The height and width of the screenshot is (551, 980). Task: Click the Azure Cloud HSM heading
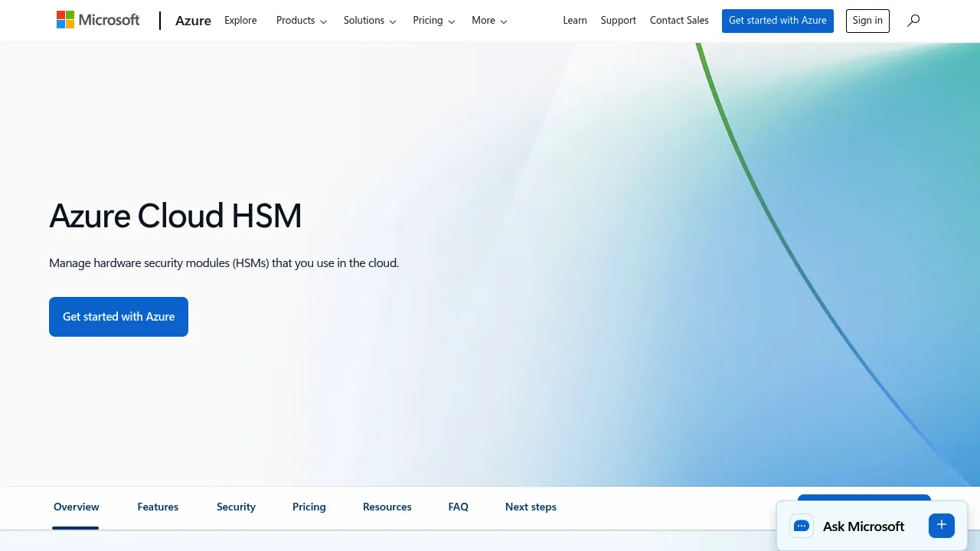click(x=175, y=216)
